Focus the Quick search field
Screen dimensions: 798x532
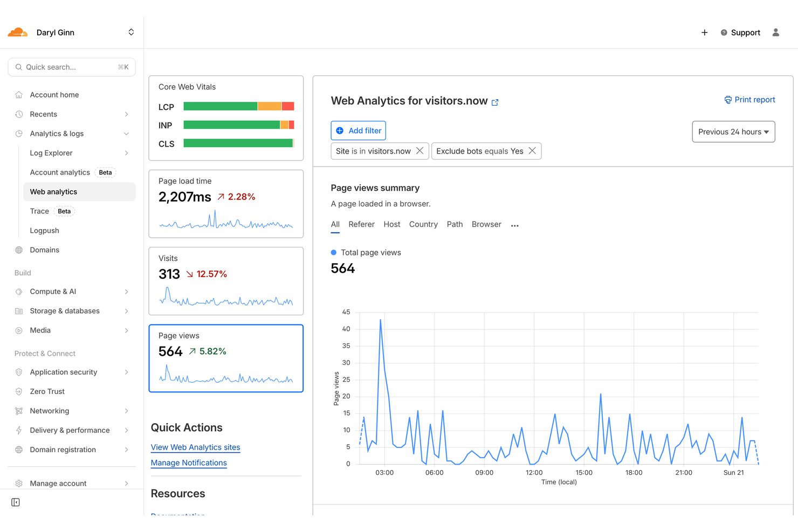click(x=72, y=67)
